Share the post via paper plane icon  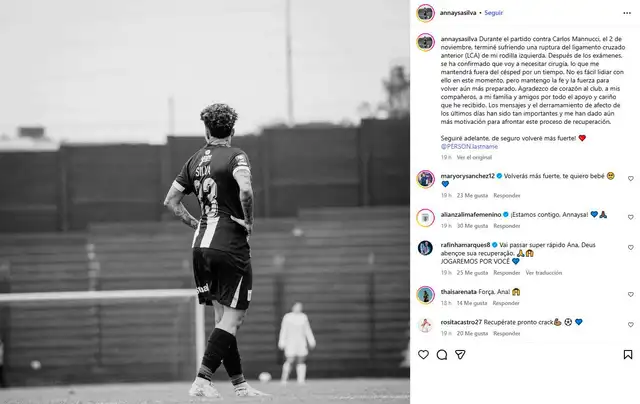460,355
